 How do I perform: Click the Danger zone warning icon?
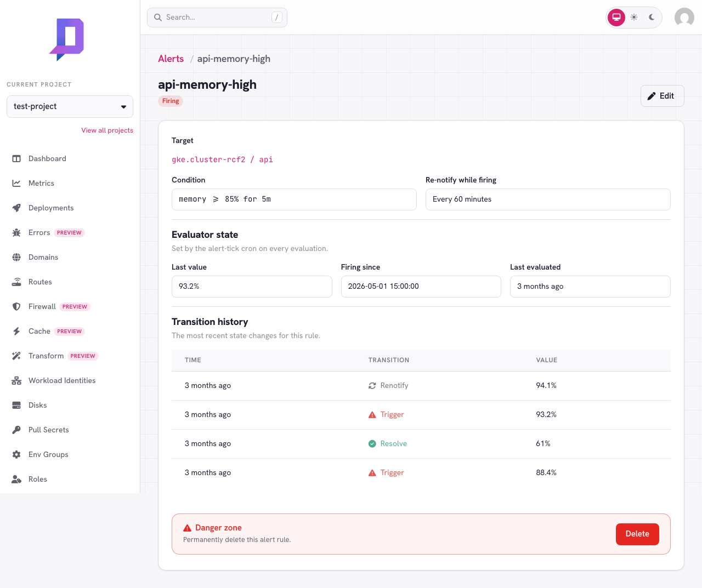[x=188, y=528]
